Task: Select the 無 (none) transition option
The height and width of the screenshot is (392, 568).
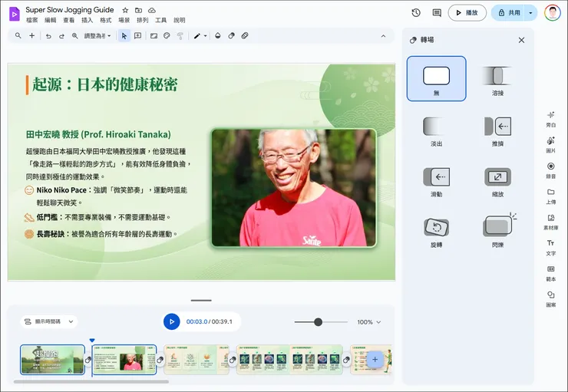Action: point(436,78)
